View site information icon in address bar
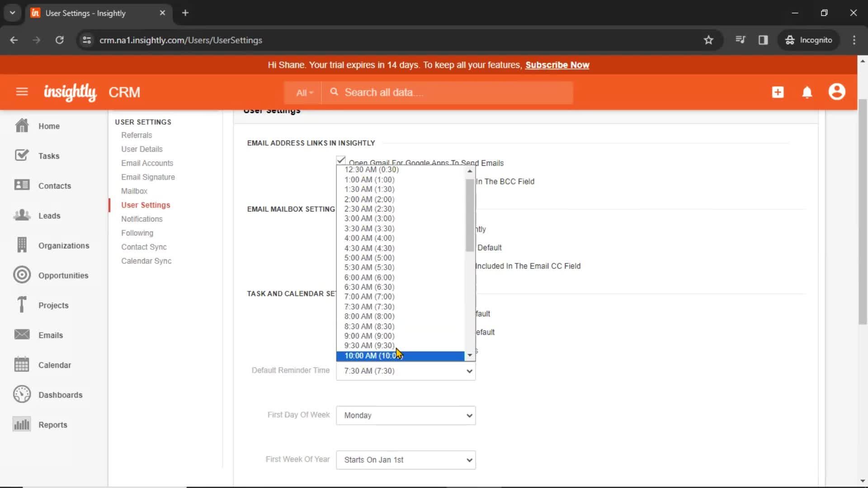This screenshot has height=488, width=868. pos(87,40)
